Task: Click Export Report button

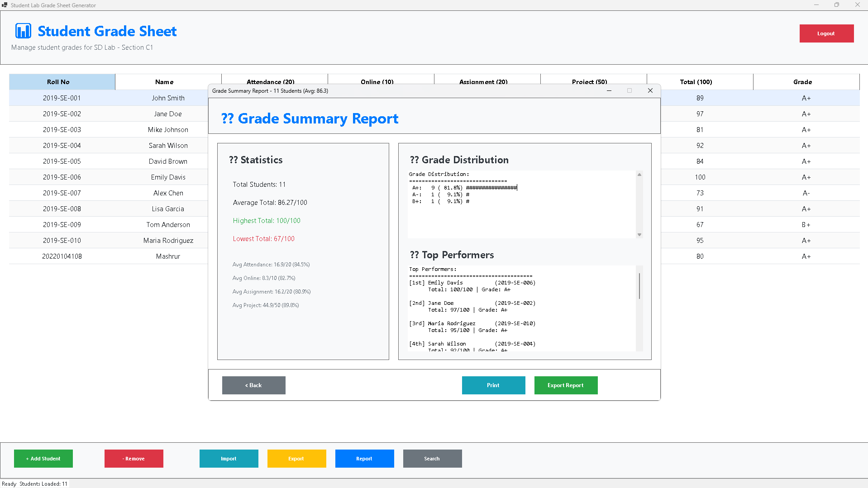Action: pos(566,385)
